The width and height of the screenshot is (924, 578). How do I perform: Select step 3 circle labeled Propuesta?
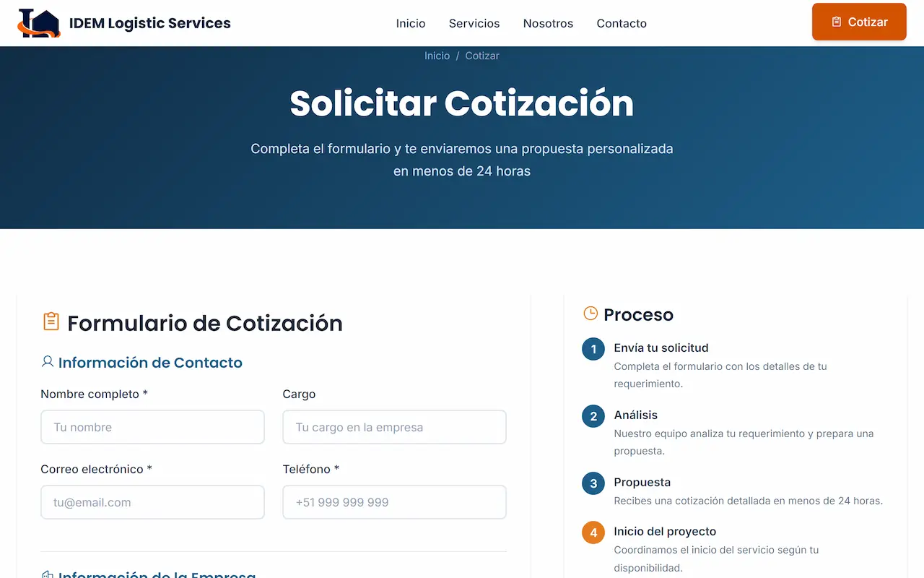point(593,483)
